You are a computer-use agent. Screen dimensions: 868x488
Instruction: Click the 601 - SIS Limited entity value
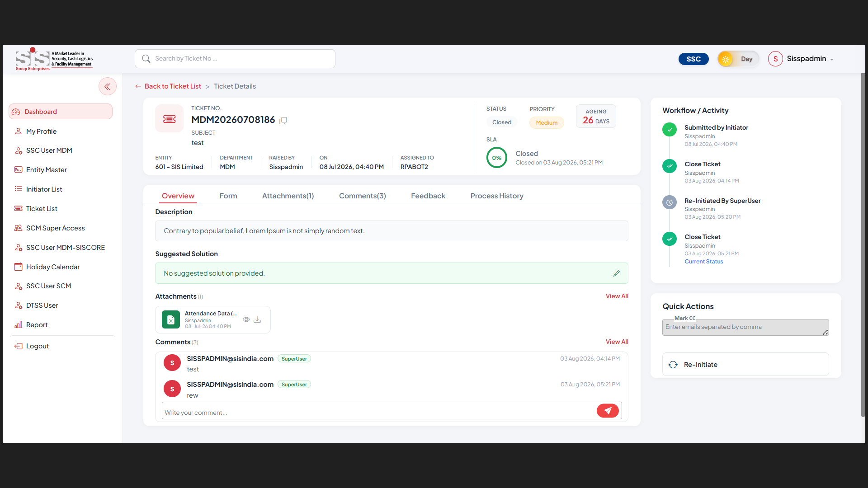tap(179, 167)
